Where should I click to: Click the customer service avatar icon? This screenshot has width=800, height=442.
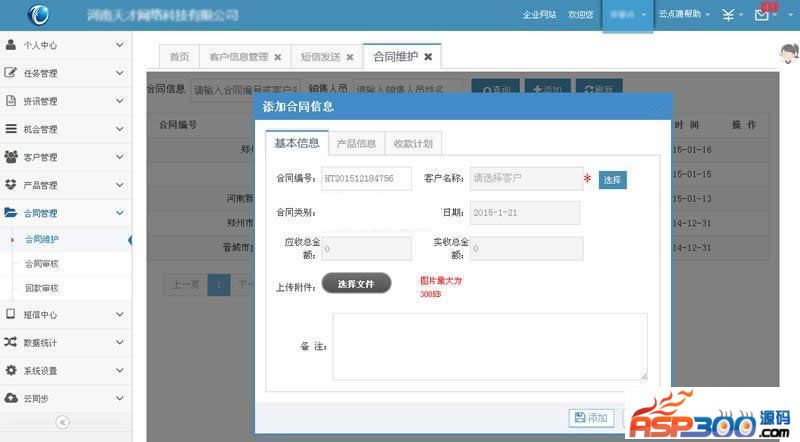(789, 53)
